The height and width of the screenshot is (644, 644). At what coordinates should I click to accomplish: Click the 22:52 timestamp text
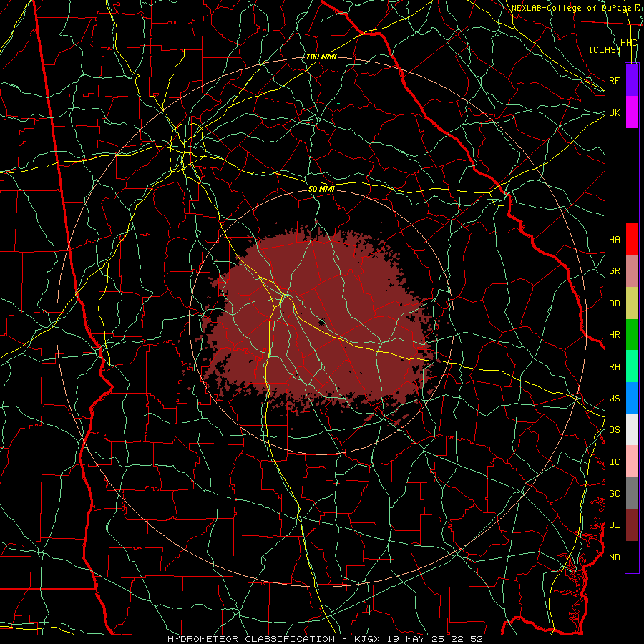click(467, 639)
